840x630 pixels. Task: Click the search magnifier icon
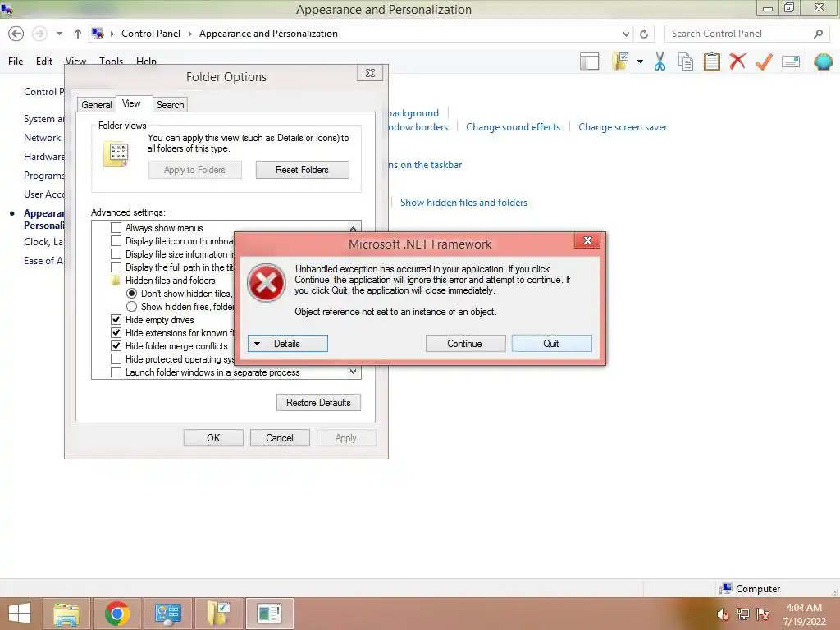(x=818, y=34)
